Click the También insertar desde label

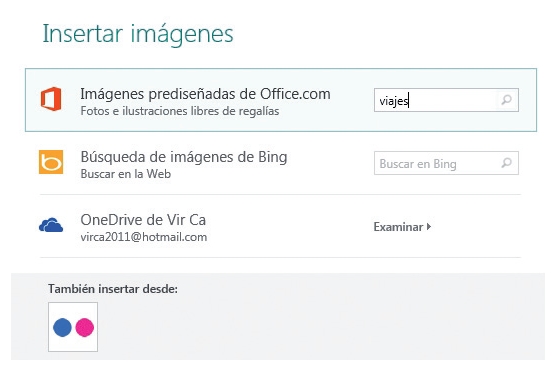[x=113, y=289]
